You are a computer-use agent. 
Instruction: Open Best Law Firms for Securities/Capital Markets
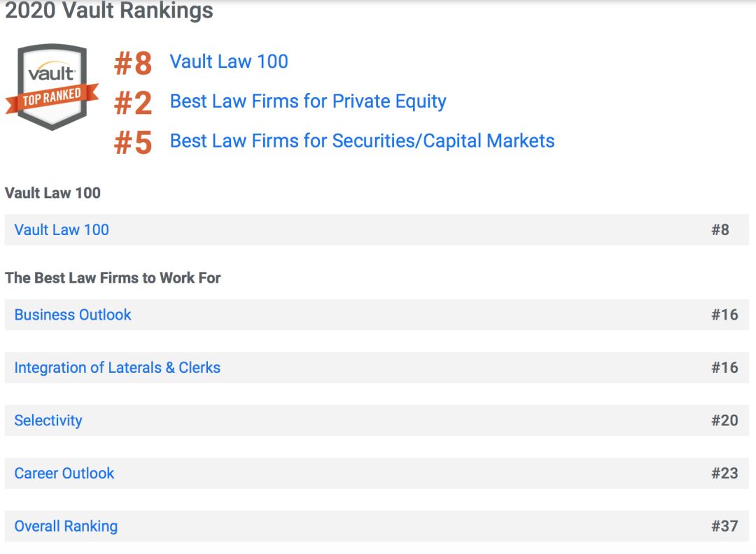tap(362, 141)
